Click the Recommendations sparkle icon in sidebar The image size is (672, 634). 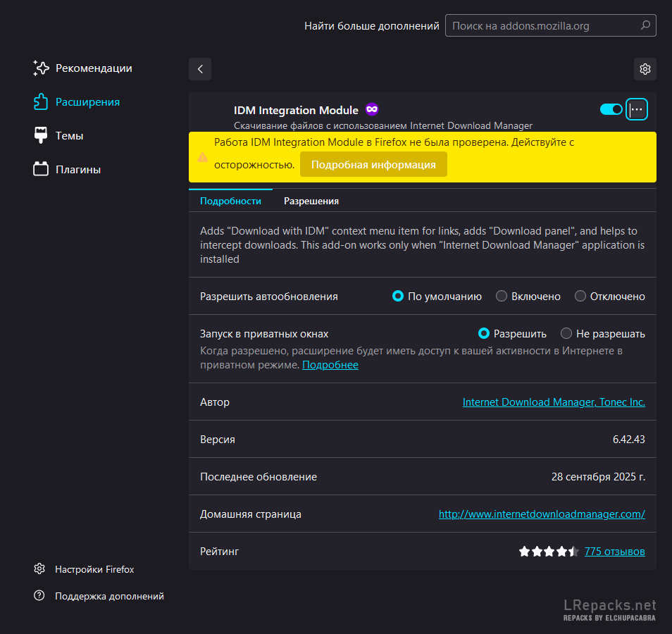(41, 68)
